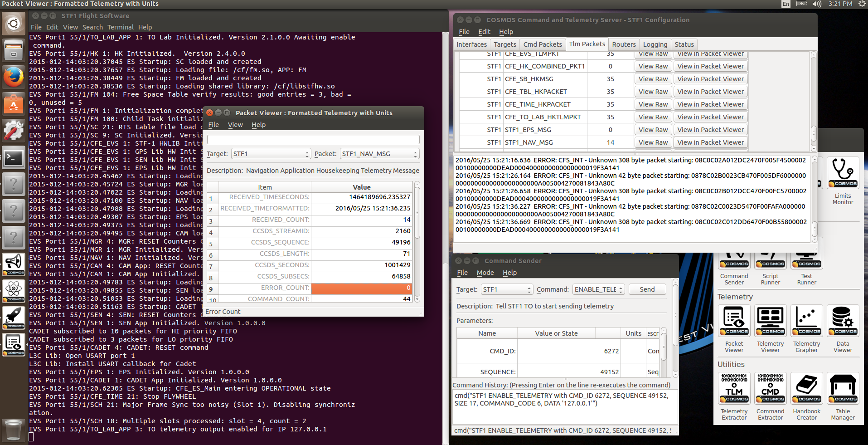Open the Packet STF1_NAV_MSG dropdown
Image resolution: width=868 pixels, height=445 pixels.
click(379, 154)
